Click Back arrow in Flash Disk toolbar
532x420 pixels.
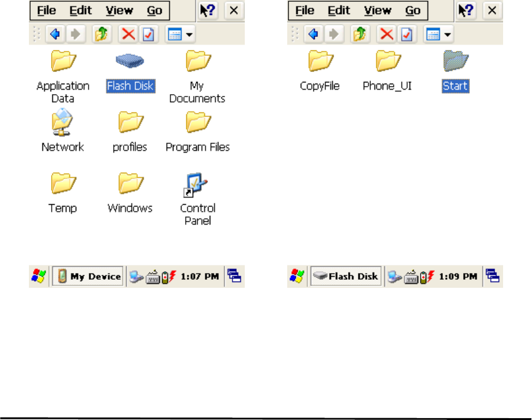tap(313, 34)
